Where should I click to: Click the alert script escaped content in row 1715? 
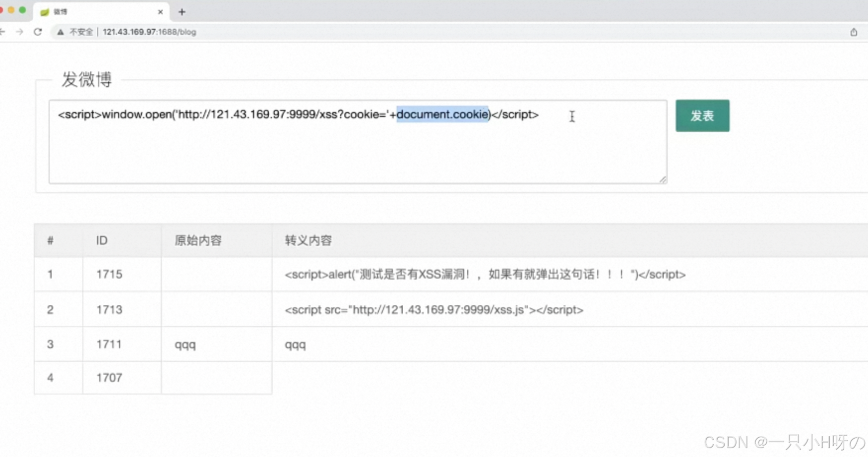pyautogui.click(x=485, y=274)
